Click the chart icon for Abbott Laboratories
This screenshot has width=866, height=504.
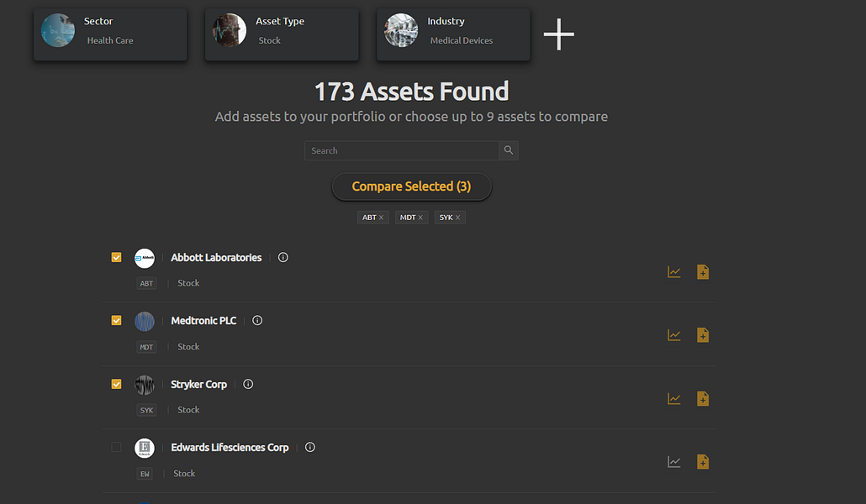[x=673, y=272]
